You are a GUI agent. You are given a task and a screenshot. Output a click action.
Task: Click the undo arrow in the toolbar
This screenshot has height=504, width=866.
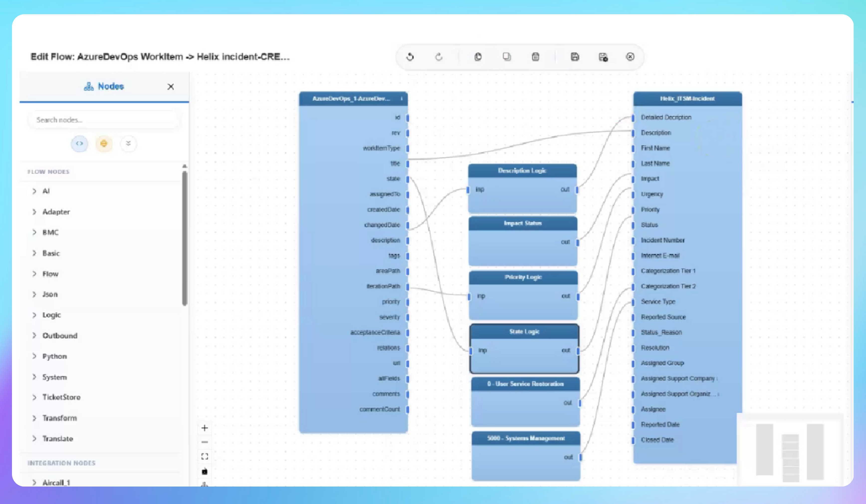(x=410, y=57)
